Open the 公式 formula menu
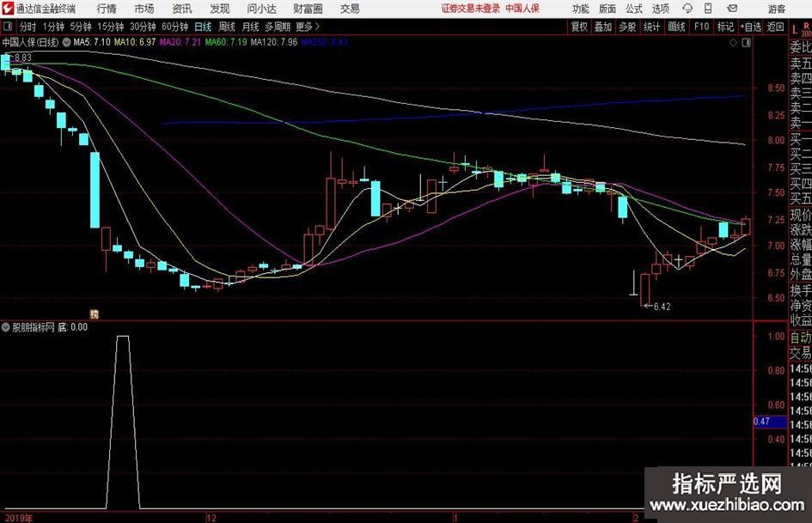 point(634,9)
